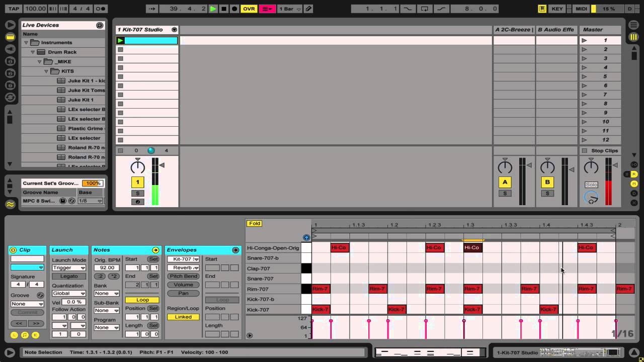This screenshot has height=362, width=644.
Task: Start playback with the green Play button
Action: pos(213,9)
